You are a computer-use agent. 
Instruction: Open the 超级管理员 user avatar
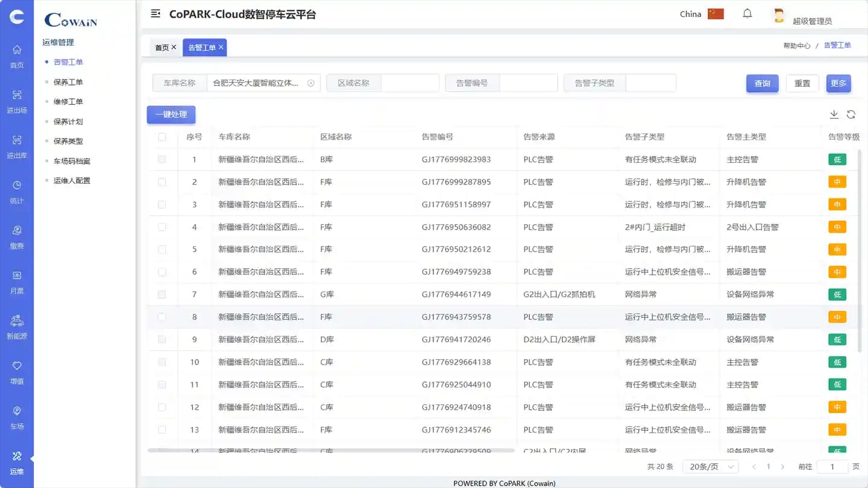click(779, 16)
